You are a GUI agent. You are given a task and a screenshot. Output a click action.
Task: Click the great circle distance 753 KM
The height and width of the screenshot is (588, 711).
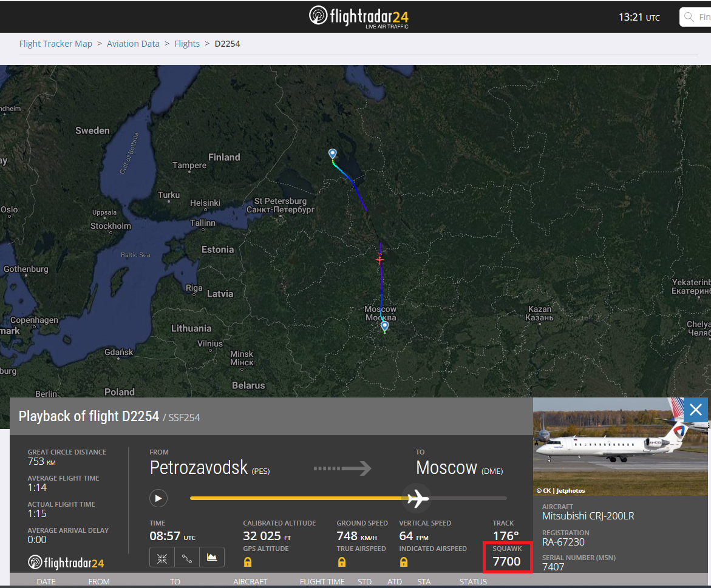click(x=42, y=462)
